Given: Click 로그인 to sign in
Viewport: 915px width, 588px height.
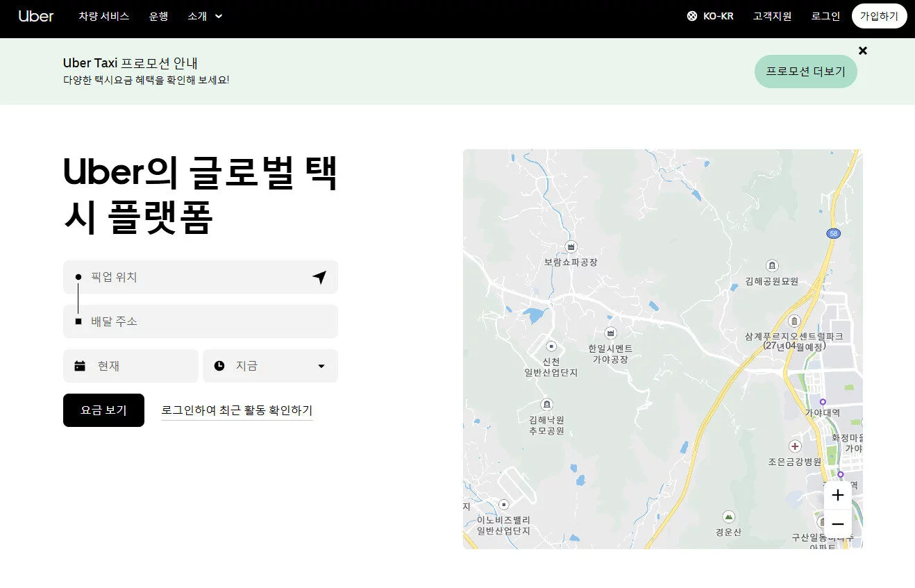Looking at the screenshot, I should pyautogui.click(x=825, y=16).
